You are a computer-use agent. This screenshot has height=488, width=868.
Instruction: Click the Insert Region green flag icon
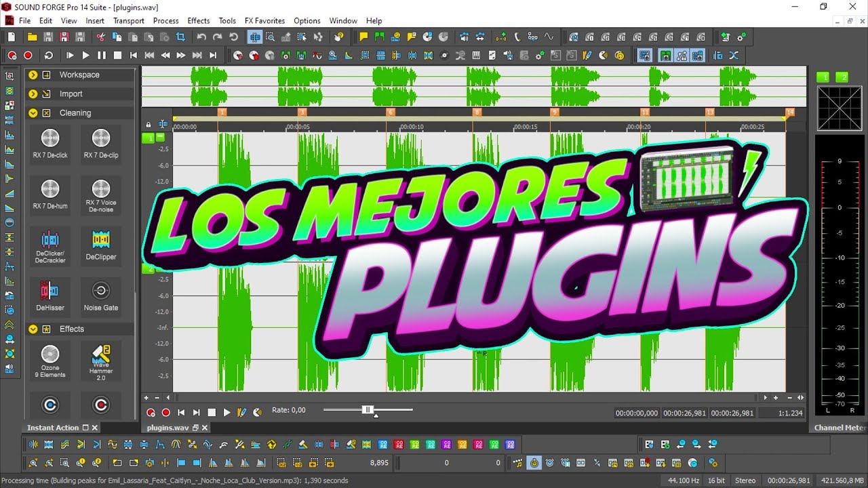379,37
